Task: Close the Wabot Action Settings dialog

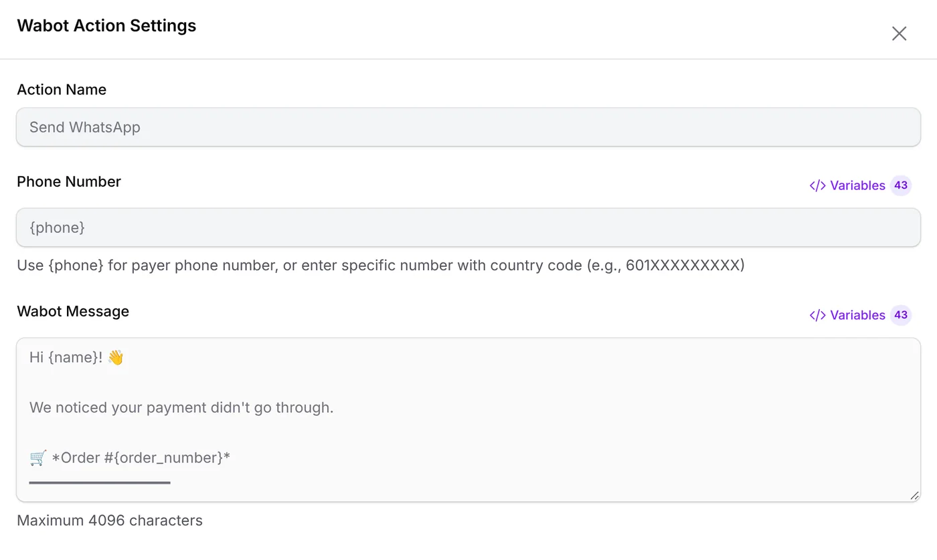Action: click(x=899, y=33)
